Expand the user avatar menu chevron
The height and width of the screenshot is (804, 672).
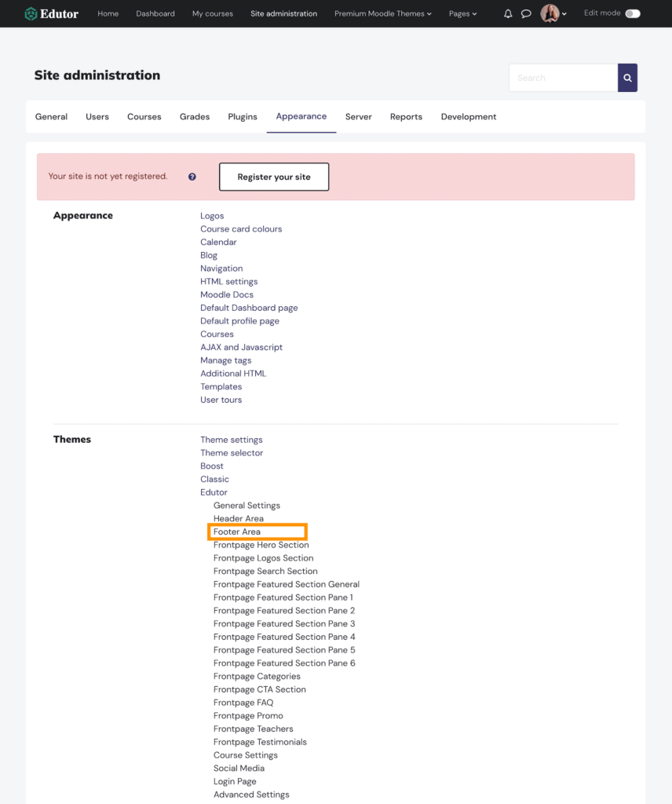tap(564, 13)
